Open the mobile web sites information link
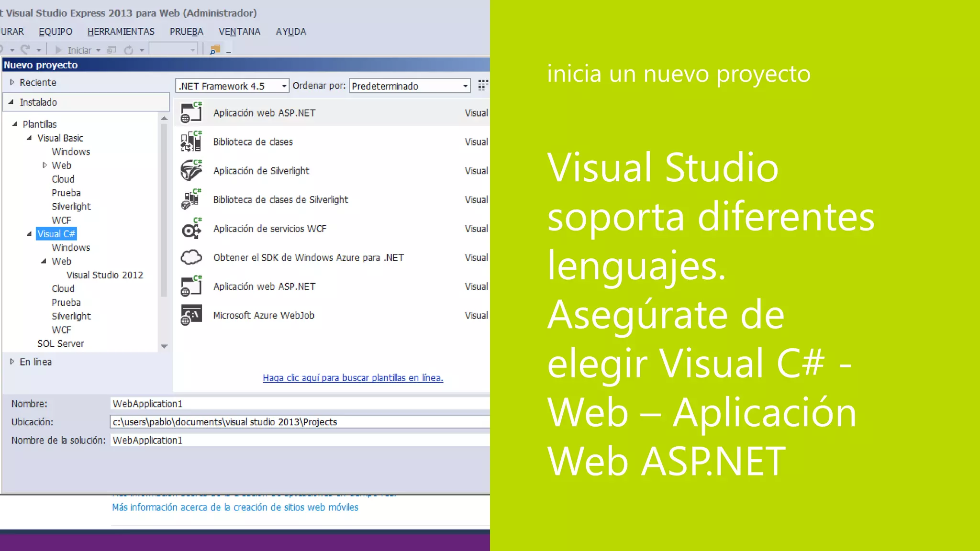The width and height of the screenshot is (980, 551). (x=235, y=507)
